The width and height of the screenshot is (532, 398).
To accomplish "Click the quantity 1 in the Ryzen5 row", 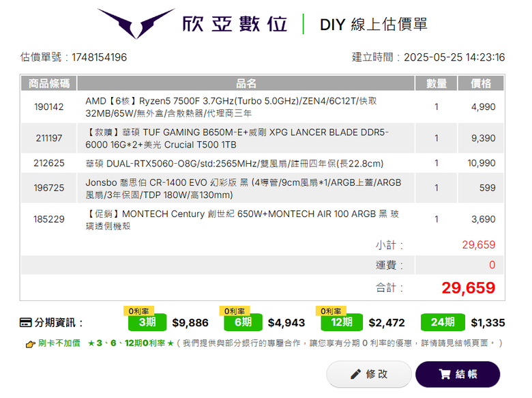I will (437, 107).
